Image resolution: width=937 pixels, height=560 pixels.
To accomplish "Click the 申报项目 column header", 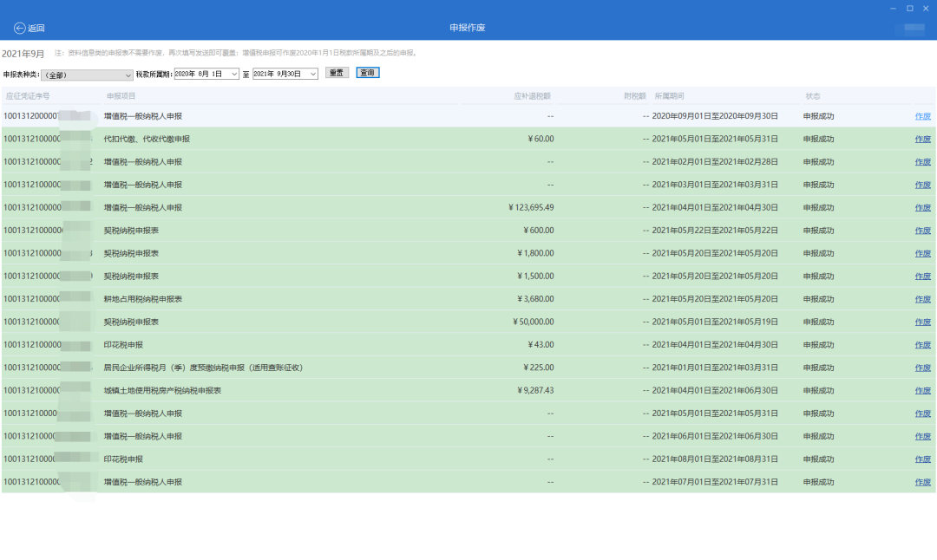I will [x=121, y=96].
